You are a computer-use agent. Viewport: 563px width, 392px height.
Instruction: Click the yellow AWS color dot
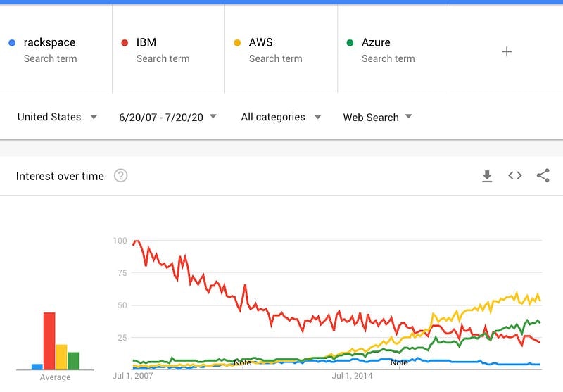coord(237,43)
